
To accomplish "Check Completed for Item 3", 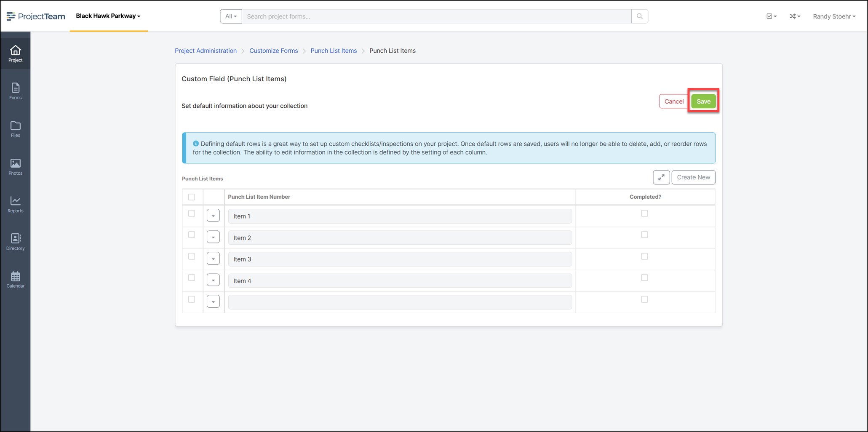I will click(644, 256).
